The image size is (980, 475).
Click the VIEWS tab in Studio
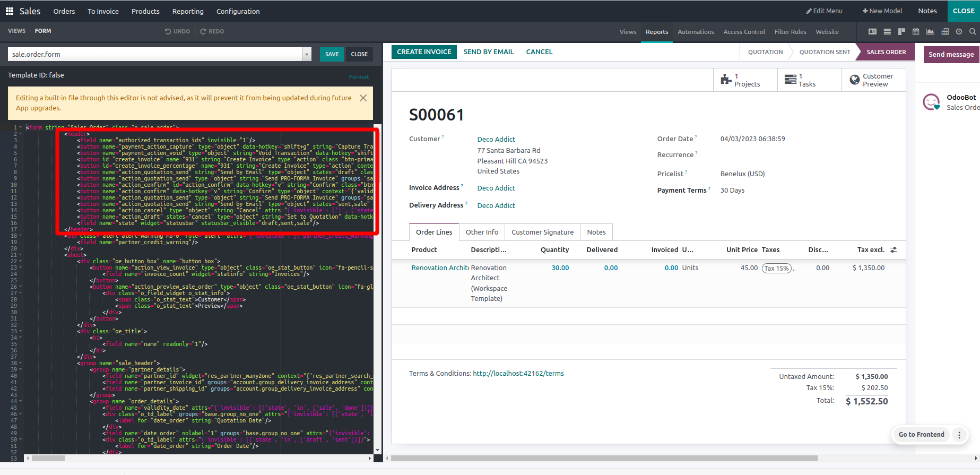tap(16, 31)
